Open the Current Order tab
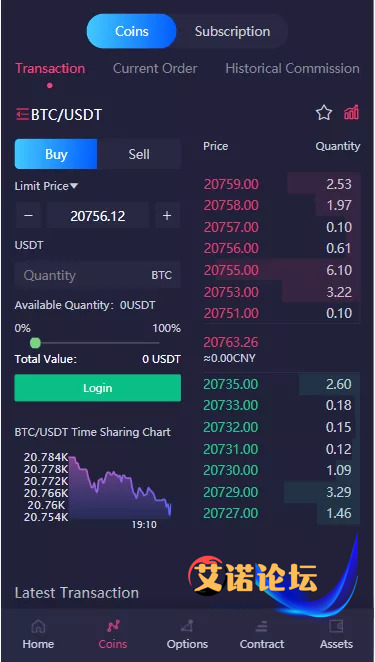This screenshot has height=662, width=375. point(155,68)
